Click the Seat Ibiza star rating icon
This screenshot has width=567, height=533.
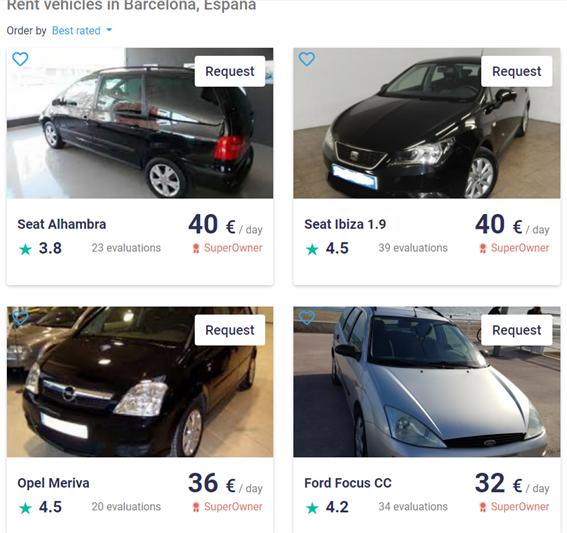(x=312, y=249)
